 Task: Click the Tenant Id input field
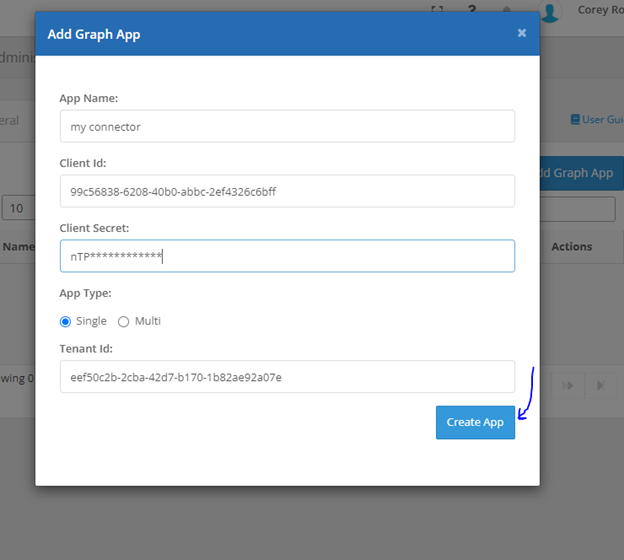point(287,377)
